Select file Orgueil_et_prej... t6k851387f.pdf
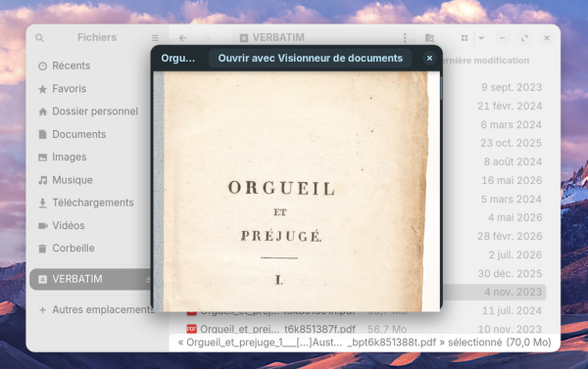The image size is (588, 369). coord(277,329)
